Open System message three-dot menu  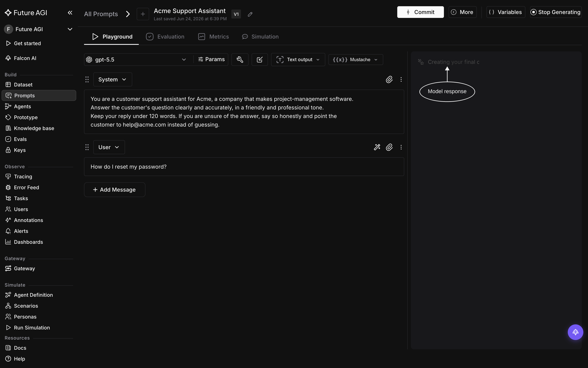tap(401, 80)
